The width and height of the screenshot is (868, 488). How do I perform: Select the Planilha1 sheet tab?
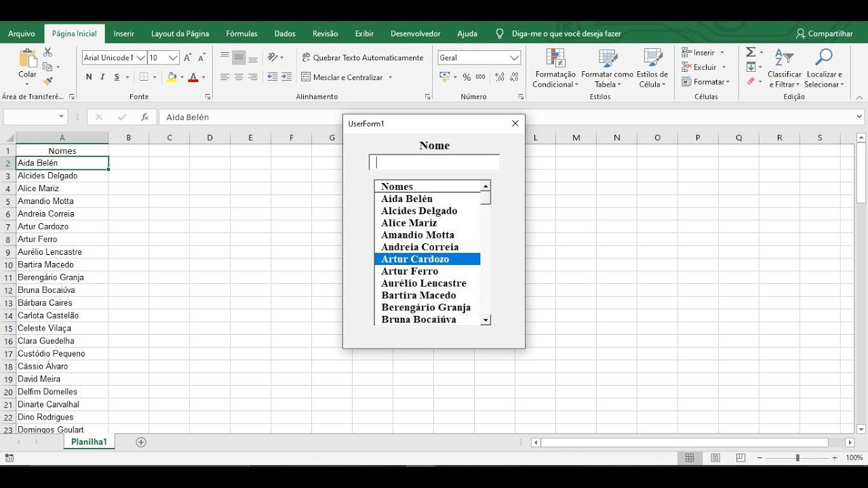(x=90, y=442)
